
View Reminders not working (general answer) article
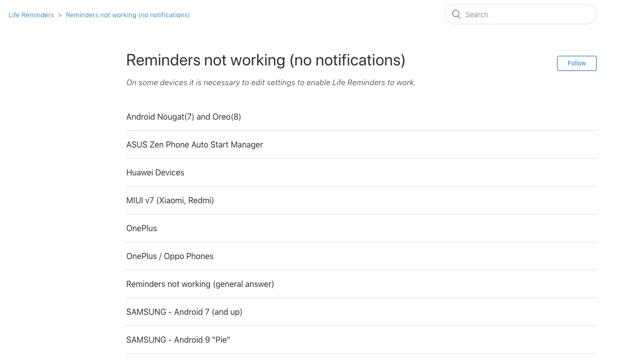(x=200, y=284)
